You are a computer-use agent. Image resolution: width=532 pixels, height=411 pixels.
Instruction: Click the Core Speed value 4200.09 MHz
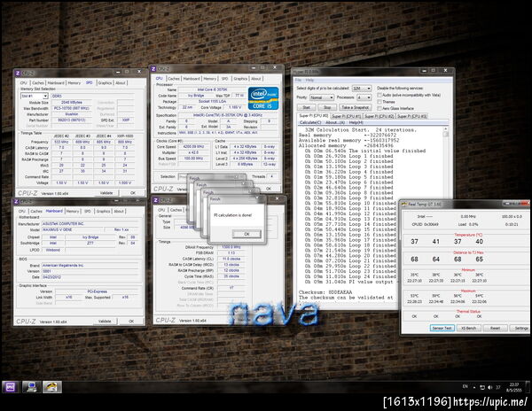click(193, 147)
